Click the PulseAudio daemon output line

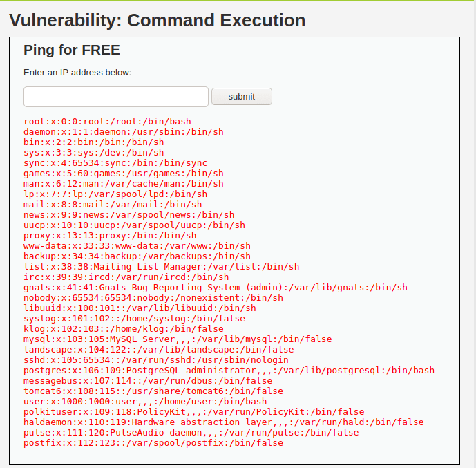pyautogui.click(x=191, y=433)
